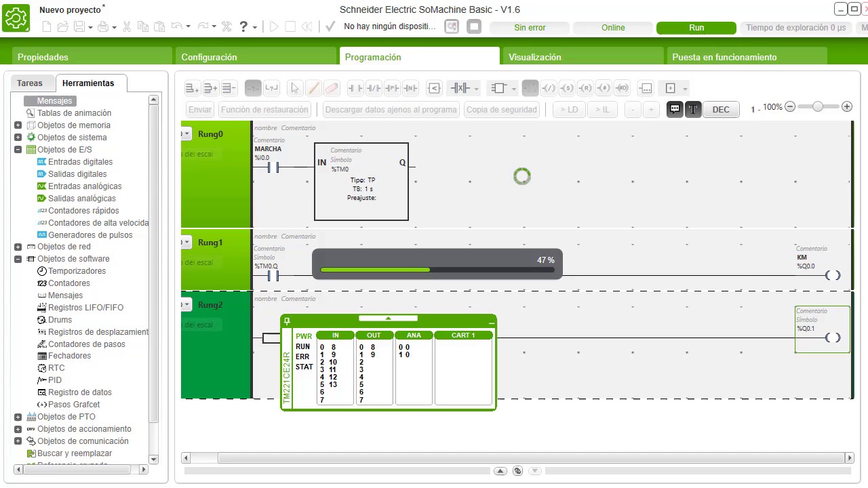Screen dimensions: 868x488
Task: Start the simulator with the play icon
Action: coord(274,27)
